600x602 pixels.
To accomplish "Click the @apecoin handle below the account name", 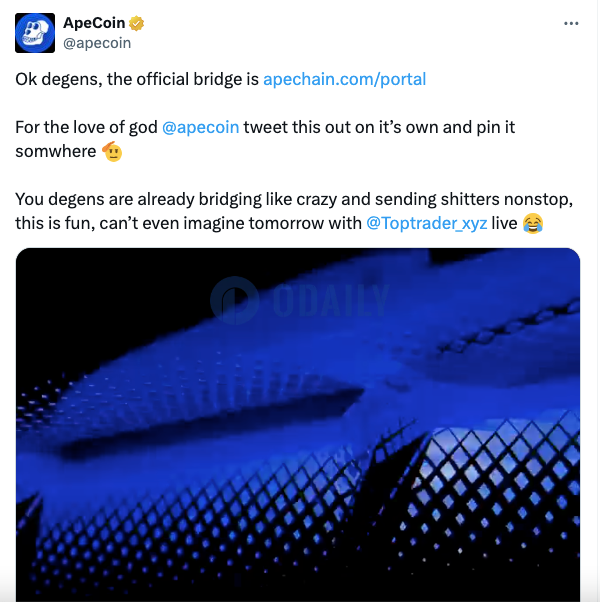I will (96, 43).
